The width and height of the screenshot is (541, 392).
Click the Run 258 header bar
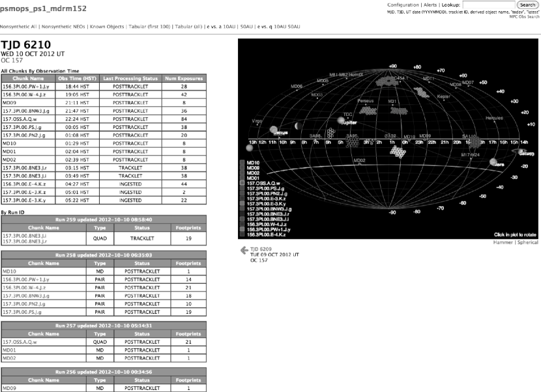pyautogui.click(x=104, y=255)
